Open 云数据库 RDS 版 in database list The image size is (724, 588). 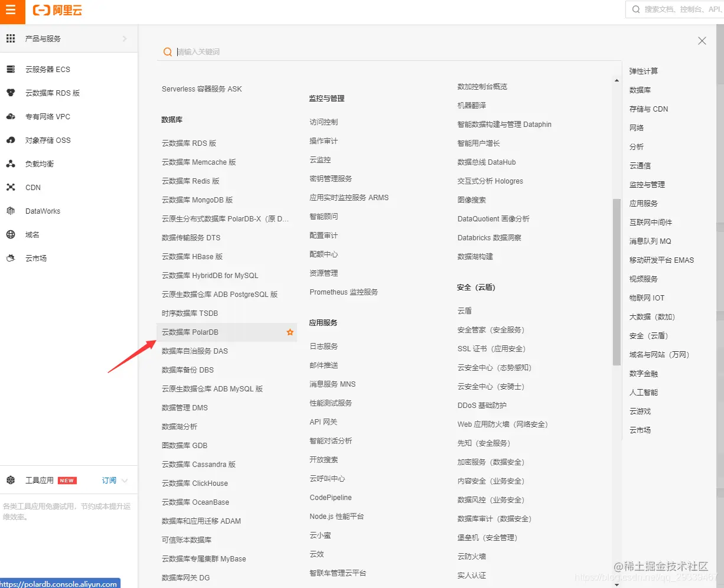189,143
